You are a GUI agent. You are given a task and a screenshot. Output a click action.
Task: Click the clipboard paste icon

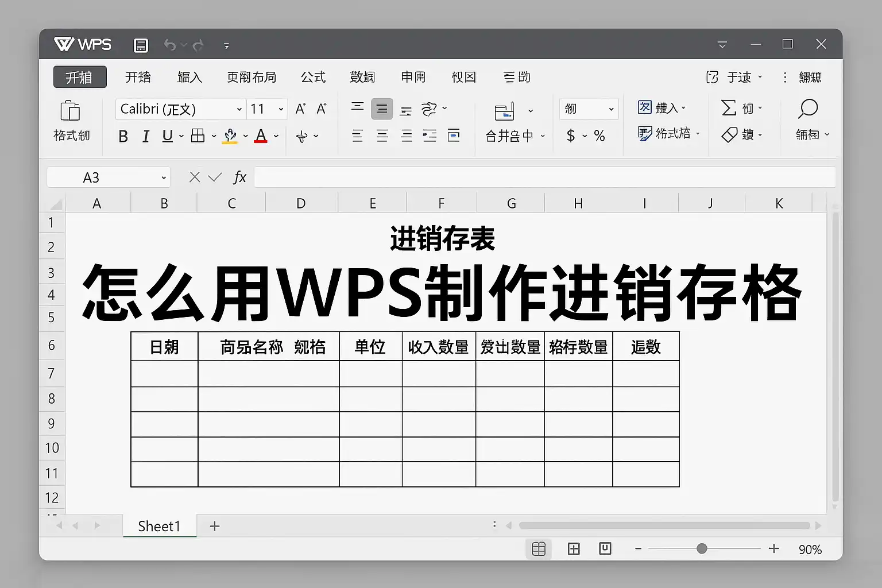click(x=70, y=110)
